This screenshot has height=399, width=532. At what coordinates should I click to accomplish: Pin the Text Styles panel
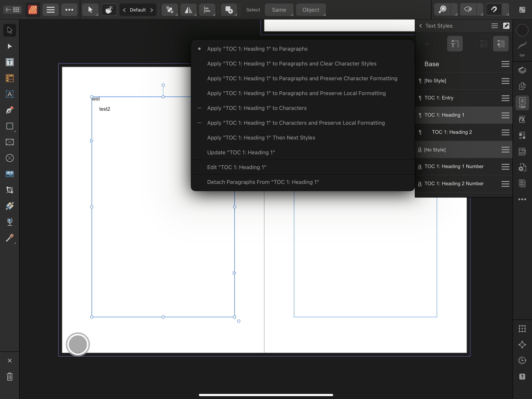[506, 26]
